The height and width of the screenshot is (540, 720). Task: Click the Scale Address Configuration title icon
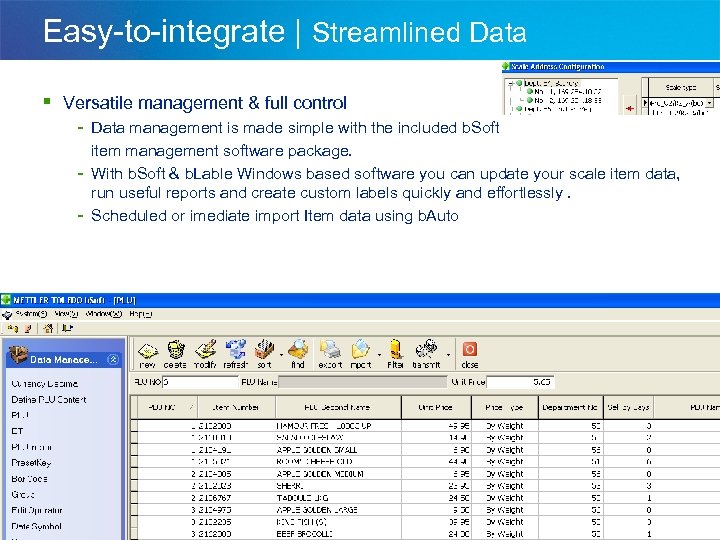(x=506, y=67)
